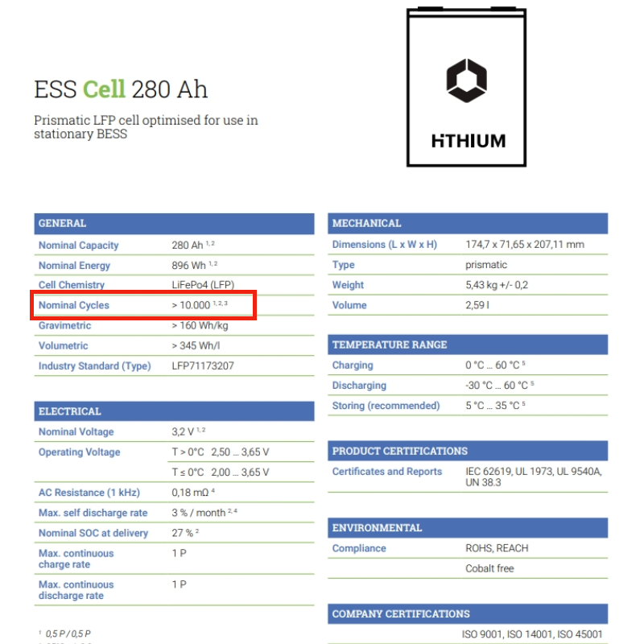The height and width of the screenshot is (644, 644).
Task: Click the 'IEC 62619, UL 1973' certificates value
Action: (x=534, y=477)
